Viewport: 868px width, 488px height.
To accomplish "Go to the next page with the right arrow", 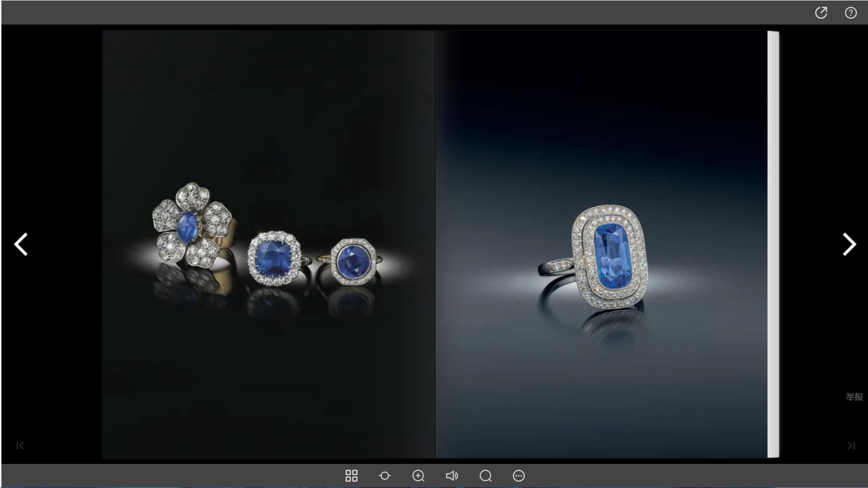I will coord(849,244).
